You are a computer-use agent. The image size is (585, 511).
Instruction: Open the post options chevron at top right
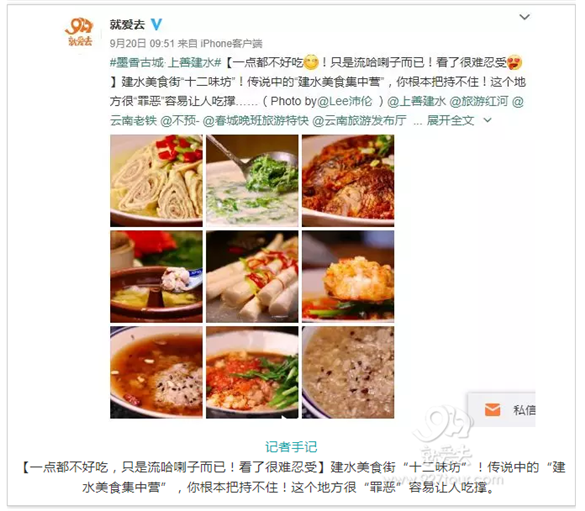tap(525, 17)
